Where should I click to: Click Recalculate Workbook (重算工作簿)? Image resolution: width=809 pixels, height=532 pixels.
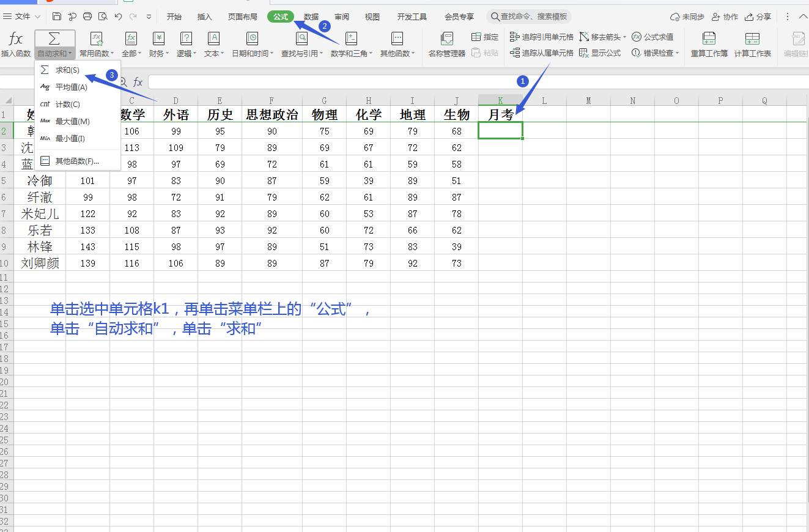click(709, 45)
